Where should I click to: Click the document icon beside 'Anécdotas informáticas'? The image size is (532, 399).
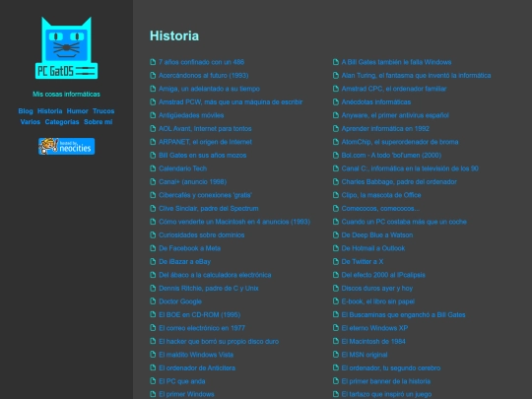tap(336, 101)
